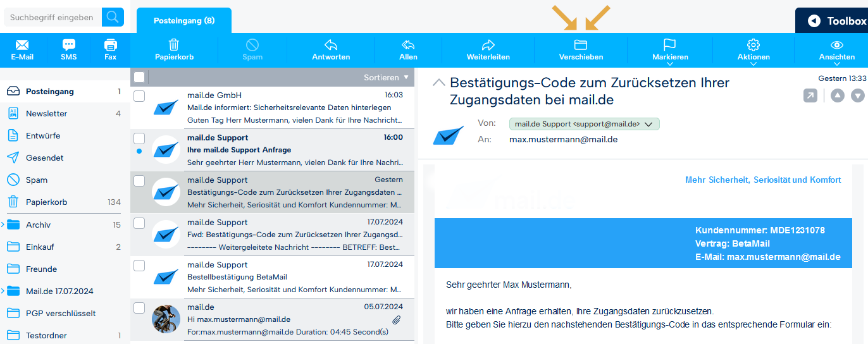Open the Mail.de 17.07.2024 folder
The image size is (868, 344).
(65, 292)
